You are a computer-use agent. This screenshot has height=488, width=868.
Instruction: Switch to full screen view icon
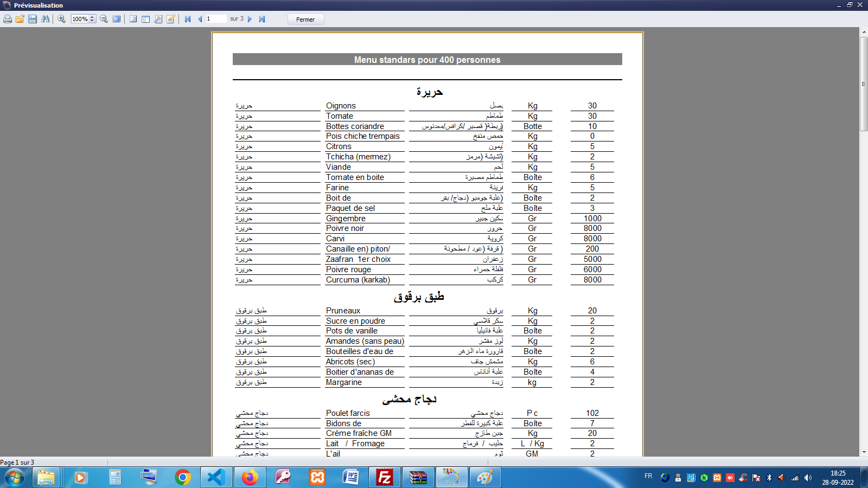click(x=117, y=19)
